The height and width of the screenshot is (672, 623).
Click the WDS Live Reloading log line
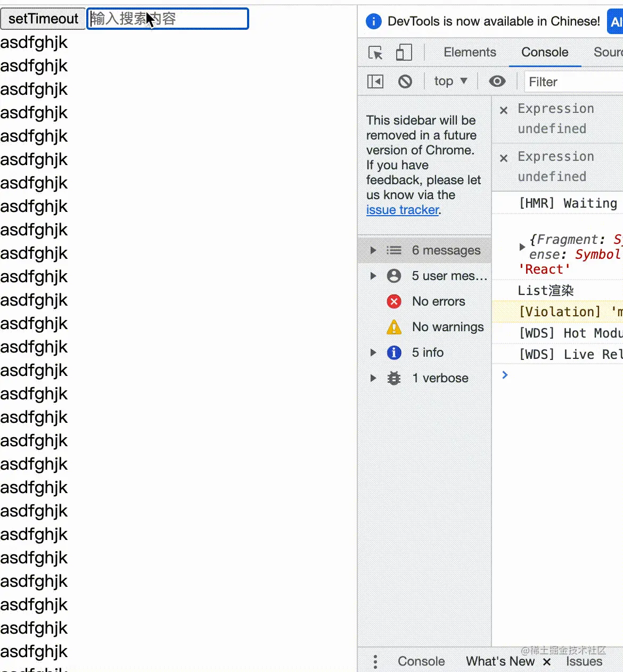coord(558,354)
